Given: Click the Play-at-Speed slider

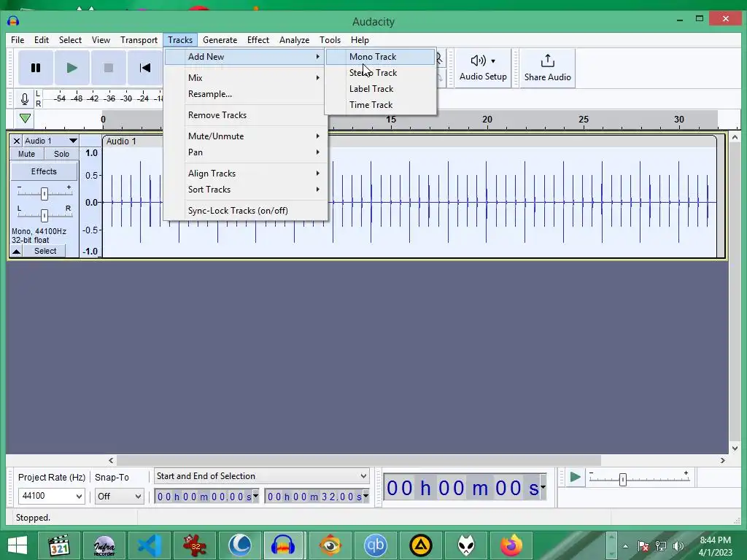Looking at the screenshot, I should [x=640, y=479].
